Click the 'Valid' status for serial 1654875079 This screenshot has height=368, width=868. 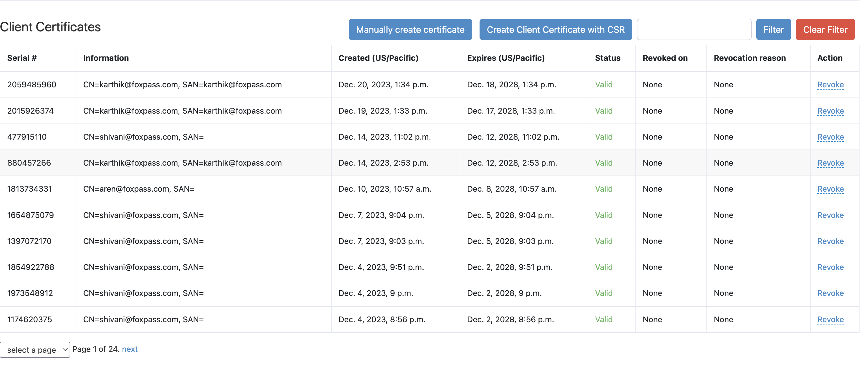pos(604,214)
